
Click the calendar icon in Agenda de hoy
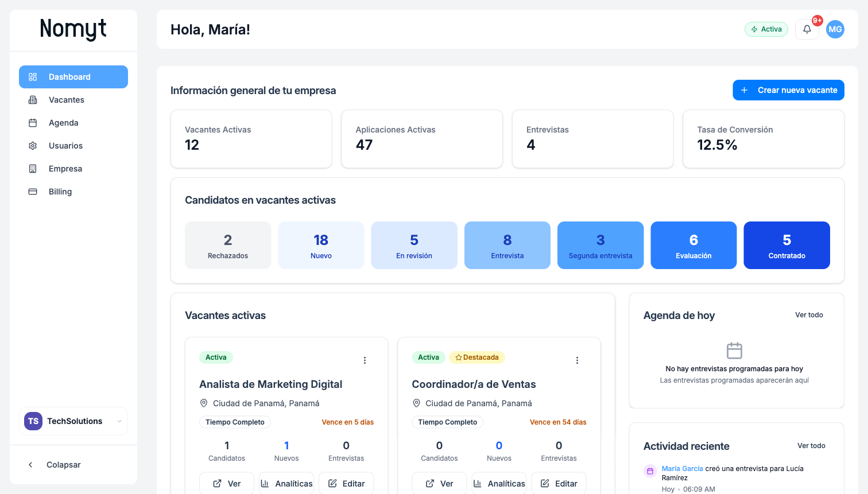point(734,350)
